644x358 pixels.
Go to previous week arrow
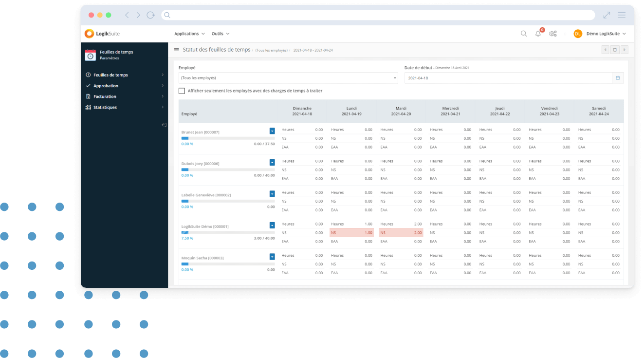(605, 50)
